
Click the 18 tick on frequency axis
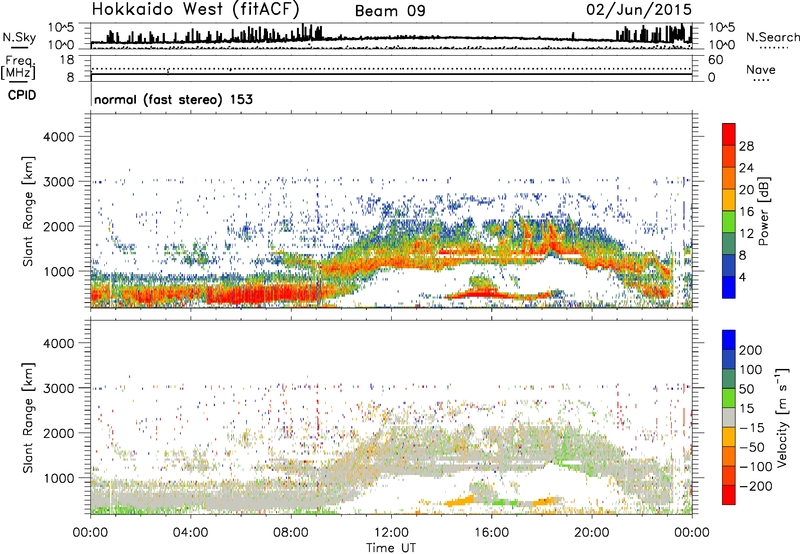click(x=67, y=60)
